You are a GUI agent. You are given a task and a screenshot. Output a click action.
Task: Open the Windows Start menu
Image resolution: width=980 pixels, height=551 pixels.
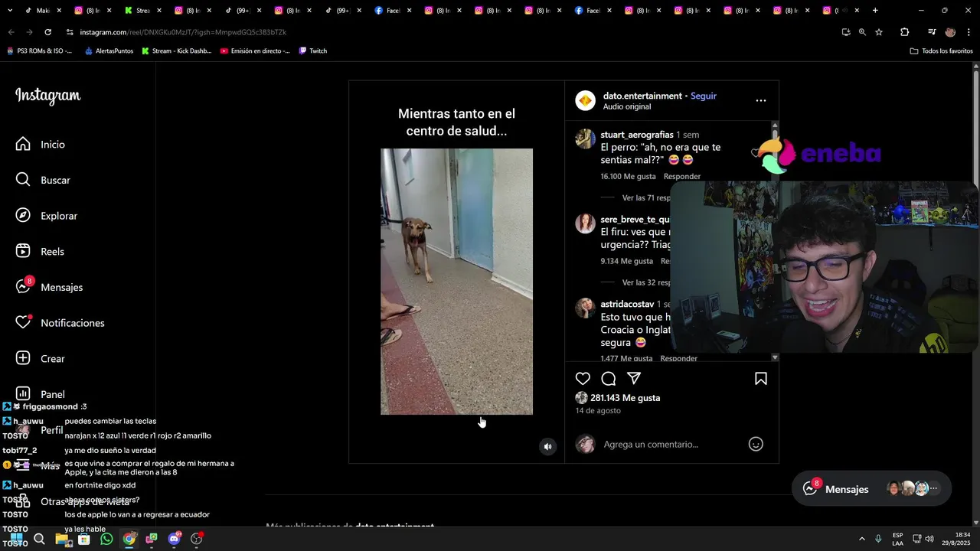click(16, 539)
